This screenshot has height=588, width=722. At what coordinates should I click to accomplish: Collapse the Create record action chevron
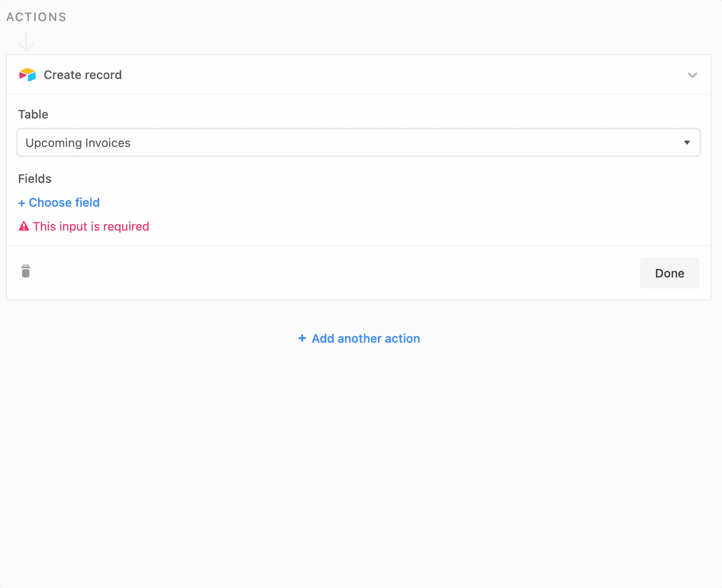coord(692,75)
